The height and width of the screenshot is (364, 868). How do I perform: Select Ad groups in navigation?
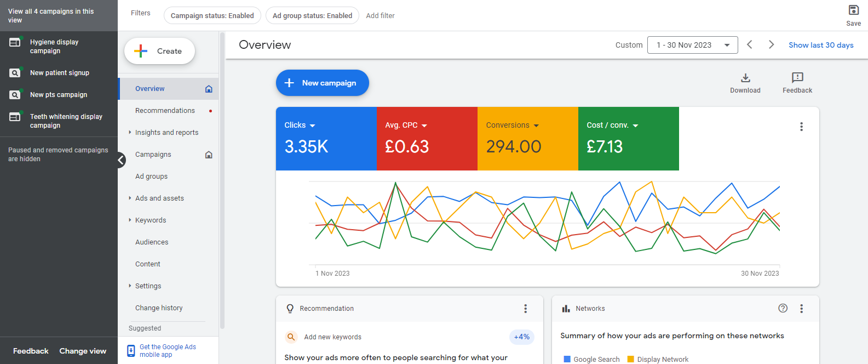pos(151,177)
